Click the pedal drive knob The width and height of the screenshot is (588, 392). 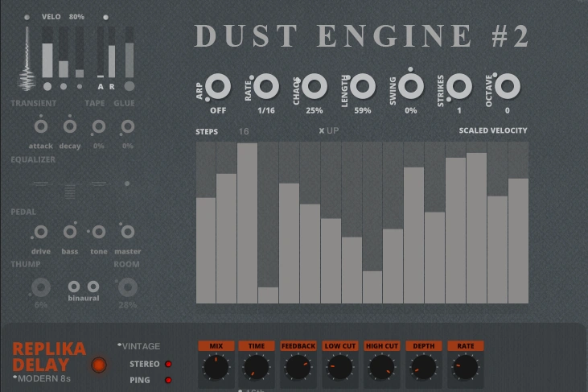(x=41, y=232)
